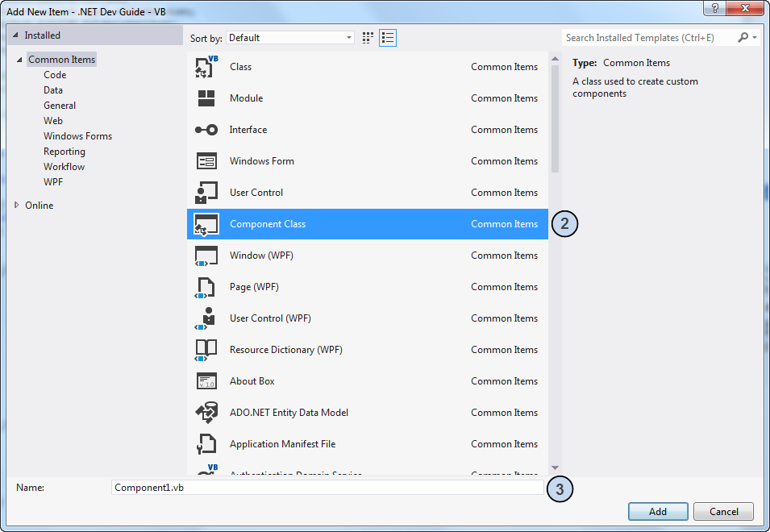Click the Application Manifest File name
Screen dimensions: 770x532
click(x=282, y=443)
